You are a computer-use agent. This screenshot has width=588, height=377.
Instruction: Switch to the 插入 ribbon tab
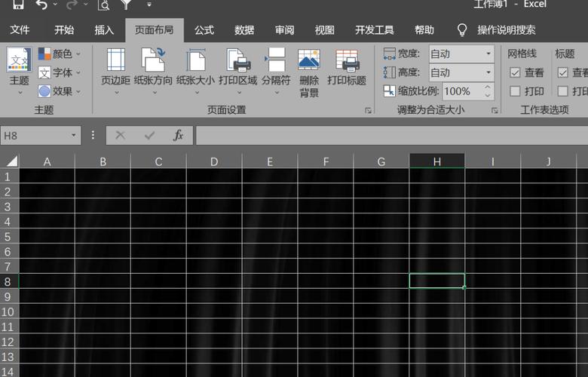pos(104,30)
